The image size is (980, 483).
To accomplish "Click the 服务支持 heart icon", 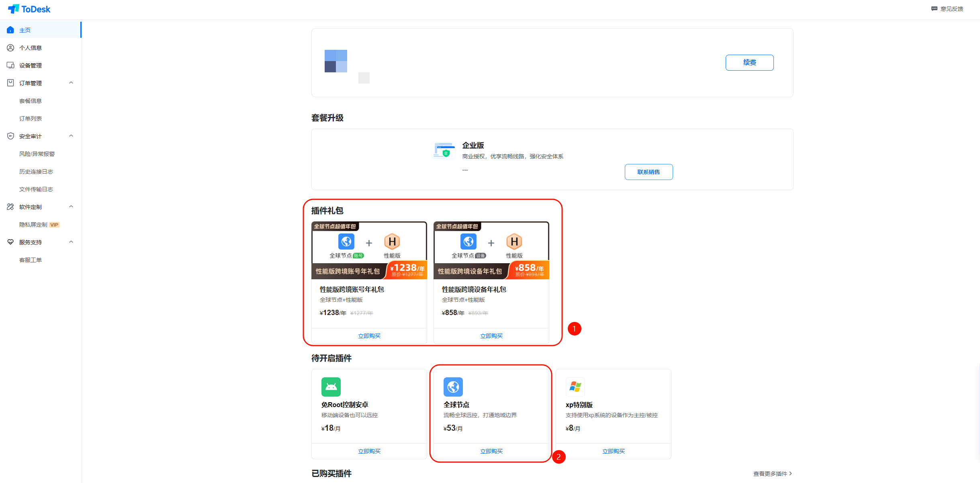I will pos(10,242).
